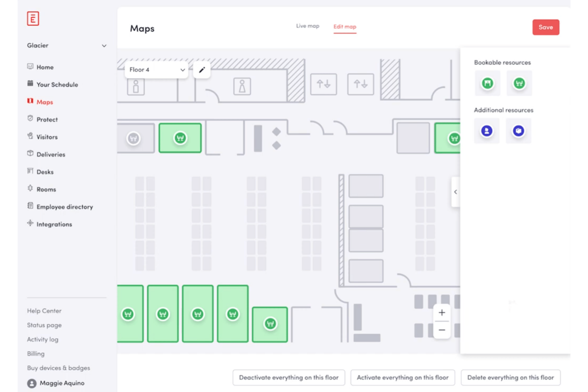Viewport: 588px width, 392px height.
Task: Expand the Glacier location selector
Action: click(67, 46)
